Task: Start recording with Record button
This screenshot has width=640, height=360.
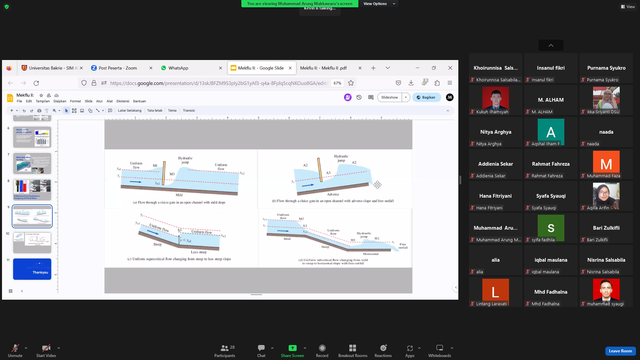Action: point(322,350)
